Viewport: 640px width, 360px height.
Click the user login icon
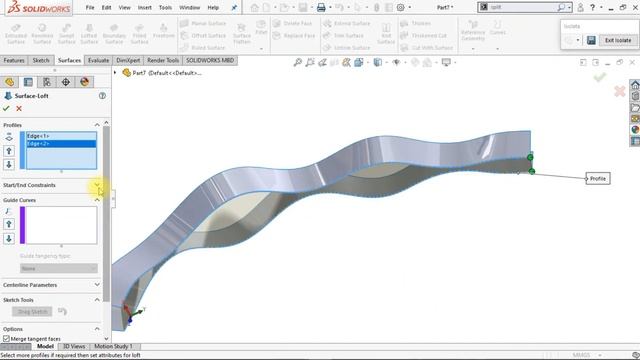click(x=580, y=7)
